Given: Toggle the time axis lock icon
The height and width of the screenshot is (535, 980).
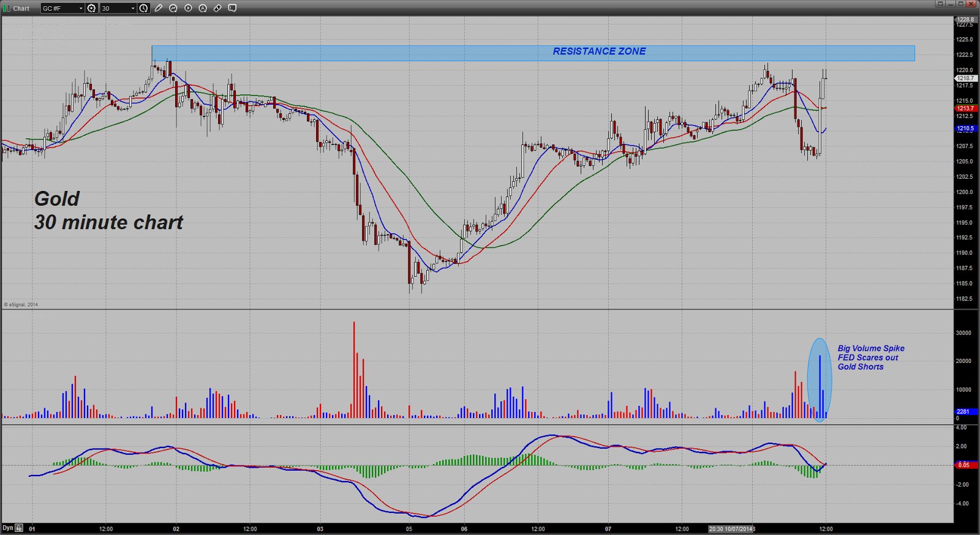Looking at the screenshot, I should point(19,528).
